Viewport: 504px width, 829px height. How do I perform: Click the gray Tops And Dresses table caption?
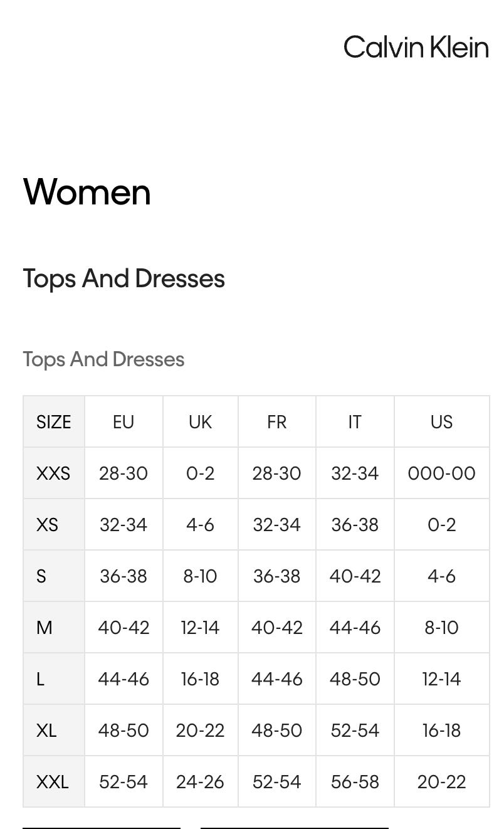(x=103, y=359)
